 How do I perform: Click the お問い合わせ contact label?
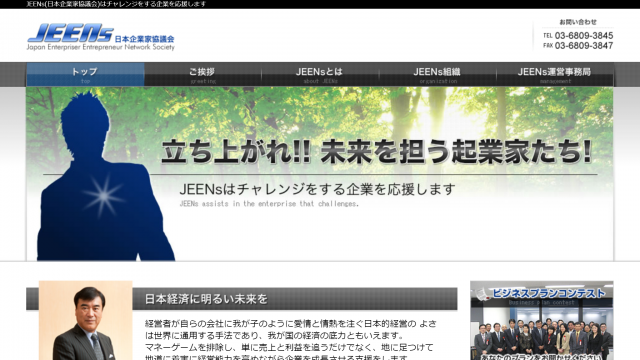coord(578,22)
